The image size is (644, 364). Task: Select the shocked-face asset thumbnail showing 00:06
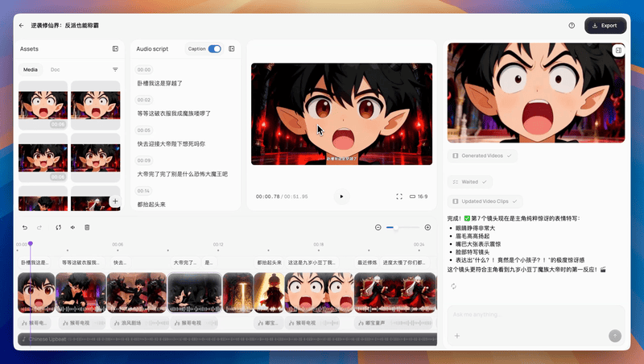pyautogui.click(x=43, y=105)
